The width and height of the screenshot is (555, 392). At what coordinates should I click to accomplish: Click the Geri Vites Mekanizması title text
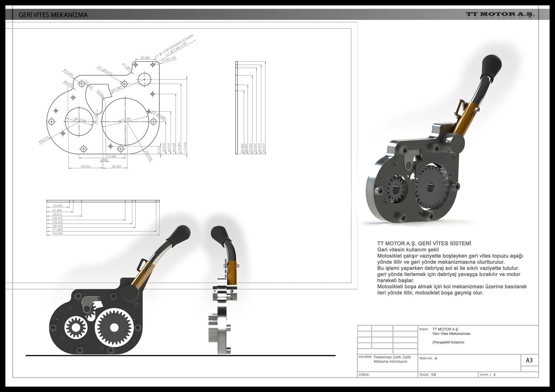click(x=452, y=333)
